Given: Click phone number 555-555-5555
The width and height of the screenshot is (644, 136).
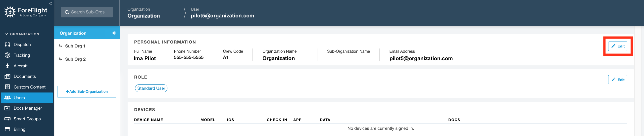Looking at the screenshot, I should (x=189, y=57).
